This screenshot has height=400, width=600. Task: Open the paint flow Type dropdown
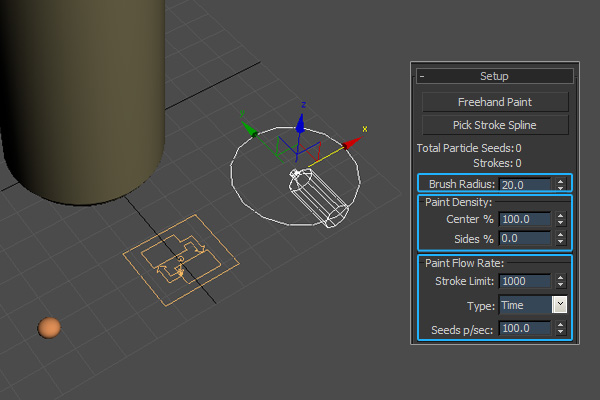560,305
